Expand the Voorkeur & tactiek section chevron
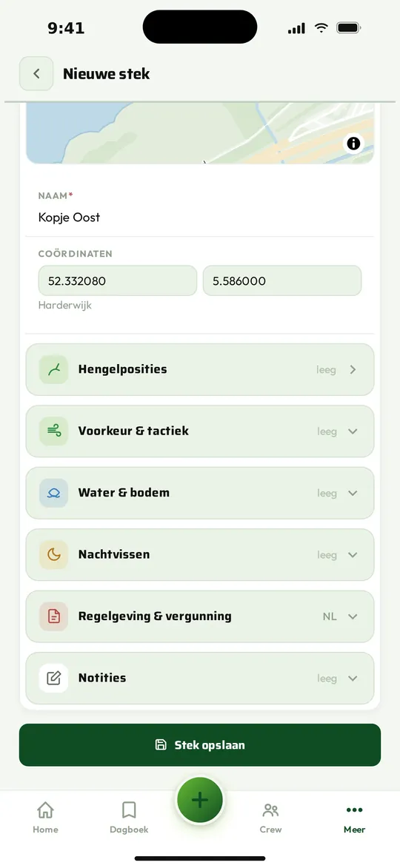400x868 pixels. tap(353, 431)
